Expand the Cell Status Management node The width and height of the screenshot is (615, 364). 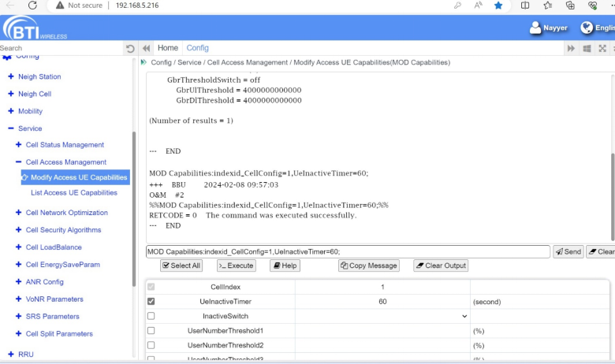[19, 145]
